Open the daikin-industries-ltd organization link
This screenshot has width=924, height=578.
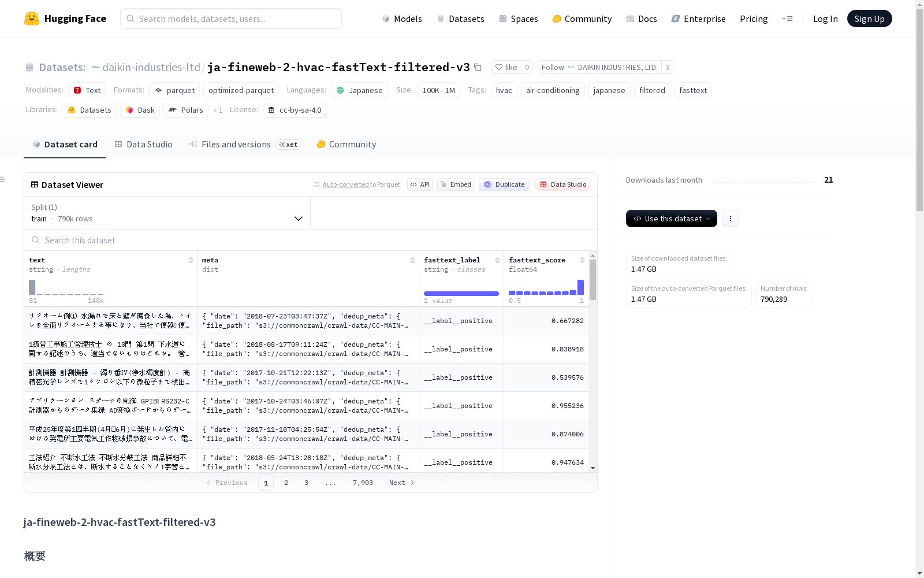point(151,67)
